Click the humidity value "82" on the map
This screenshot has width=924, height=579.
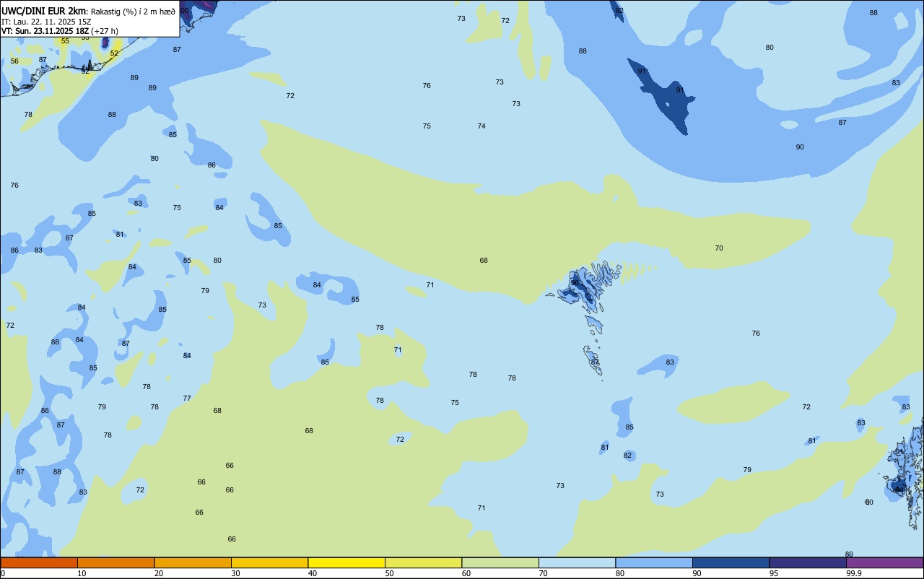click(627, 456)
